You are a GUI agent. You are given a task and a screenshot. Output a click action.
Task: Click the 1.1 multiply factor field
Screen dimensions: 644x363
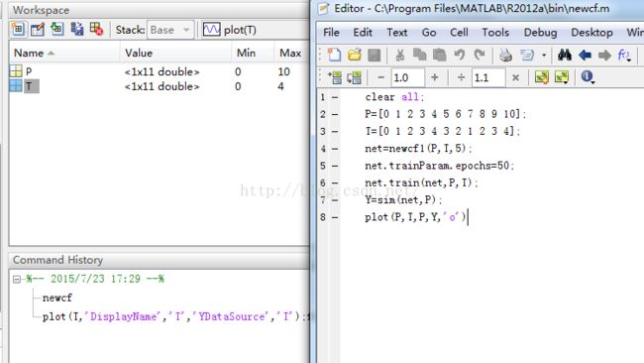click(x=487, y=77)
